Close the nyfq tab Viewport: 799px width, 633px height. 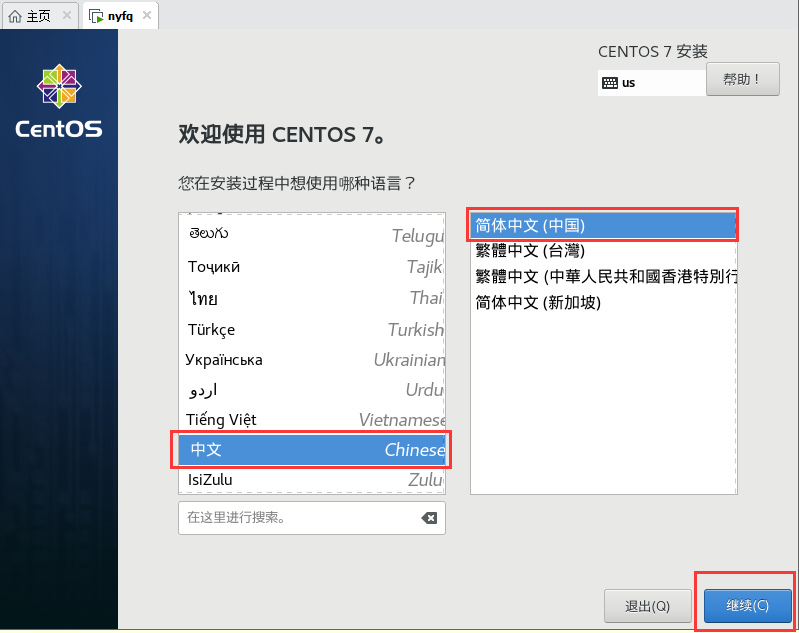point(147,15)
